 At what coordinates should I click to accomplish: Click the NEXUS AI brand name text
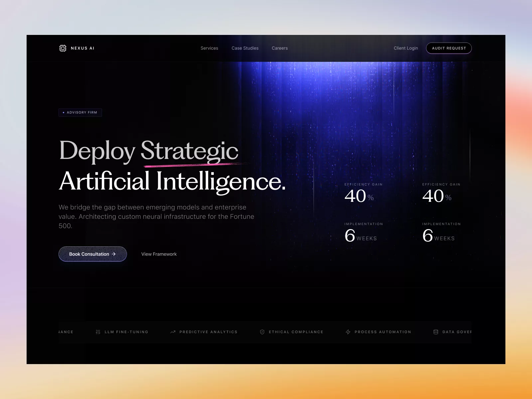click(82, 48)
